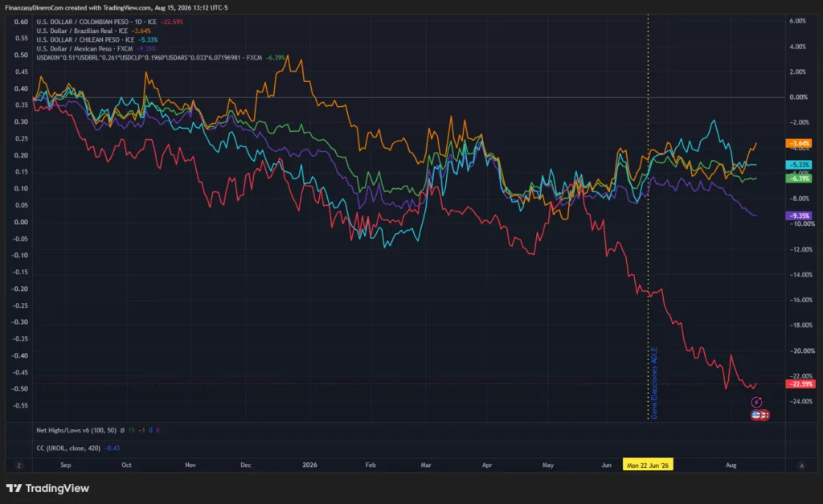This screenshot has height=504, width=823.
Task: Select the U.S. Dollar / Brazilian Real legend
Action: pos(82,31)
